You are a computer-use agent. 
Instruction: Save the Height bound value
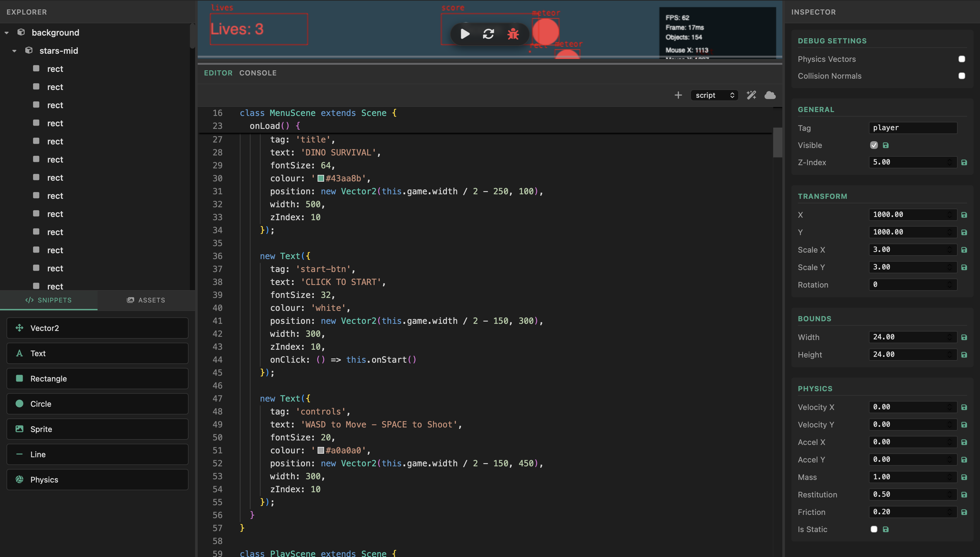pos(964,355)
